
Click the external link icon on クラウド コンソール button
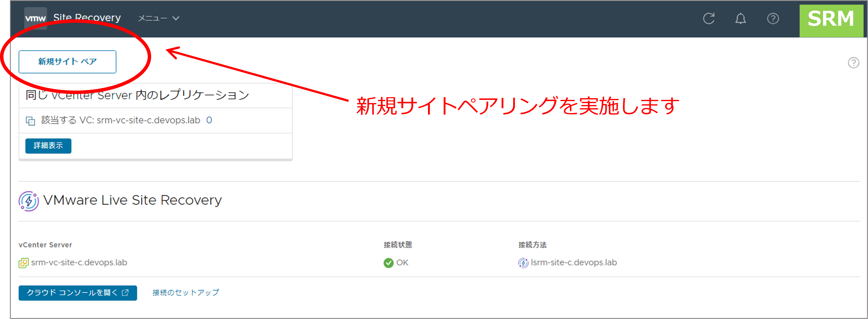(x=125, y=292)
